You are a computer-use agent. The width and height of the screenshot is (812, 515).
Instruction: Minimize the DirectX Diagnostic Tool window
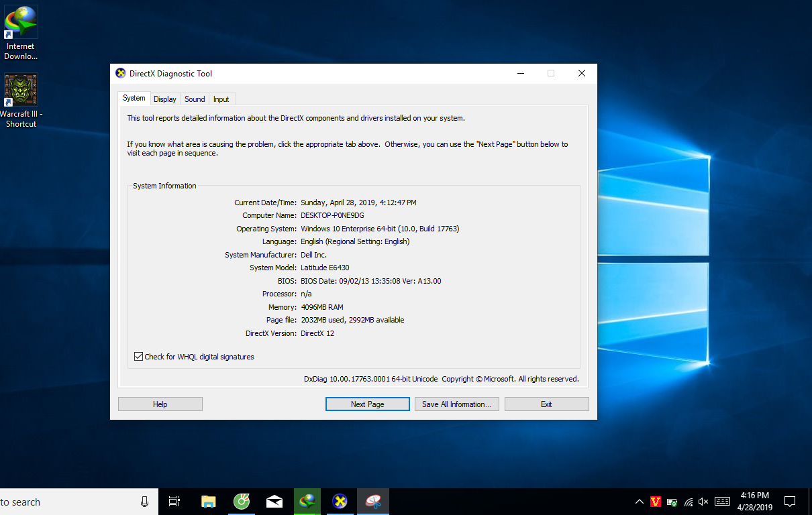point(520,74)
